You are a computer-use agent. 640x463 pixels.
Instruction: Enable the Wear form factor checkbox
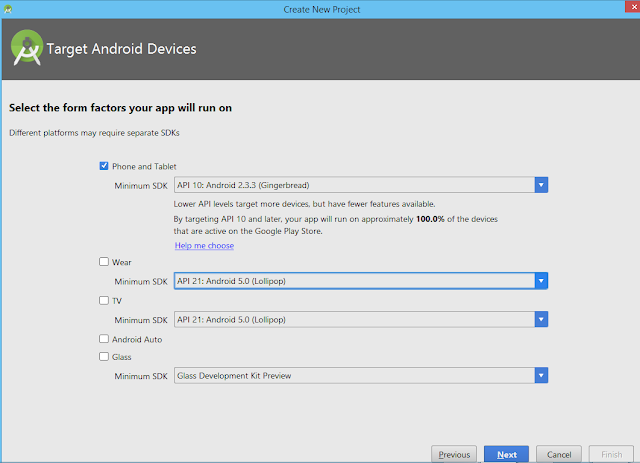(x=104, y=262)
